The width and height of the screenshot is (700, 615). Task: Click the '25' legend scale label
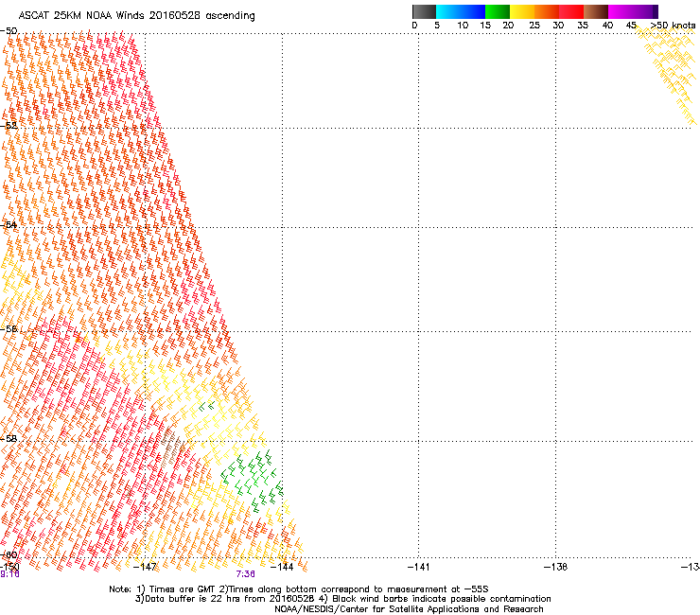(x=534, y=26)
